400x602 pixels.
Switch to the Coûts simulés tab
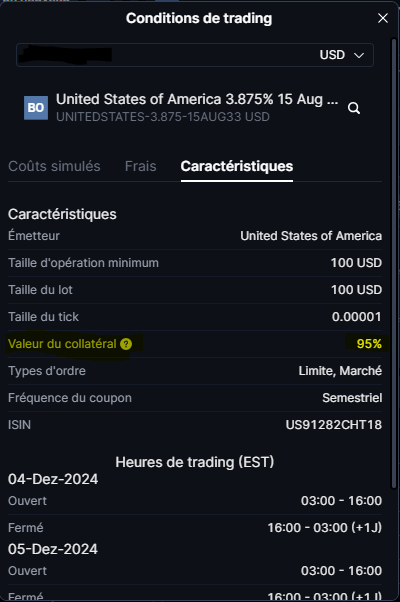pos(54,166)
